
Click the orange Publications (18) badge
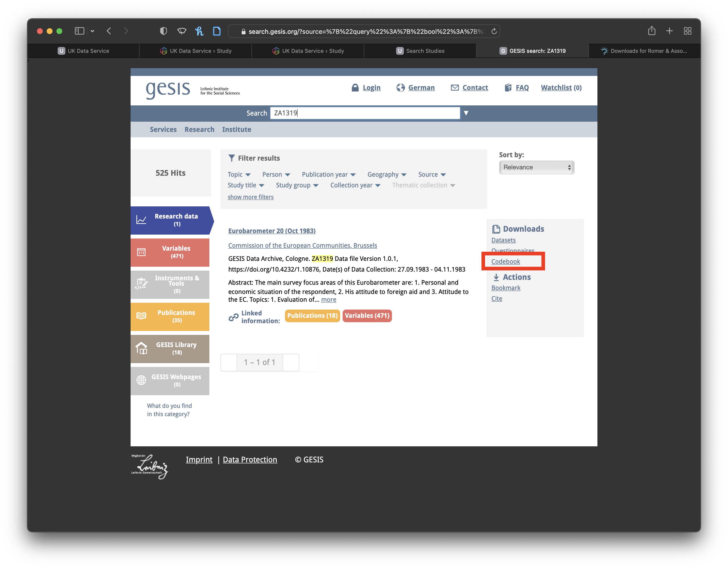(312, 316)
